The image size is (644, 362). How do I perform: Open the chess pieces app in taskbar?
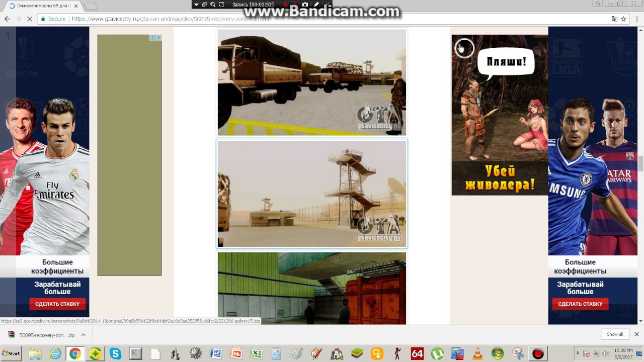[176, 353]
